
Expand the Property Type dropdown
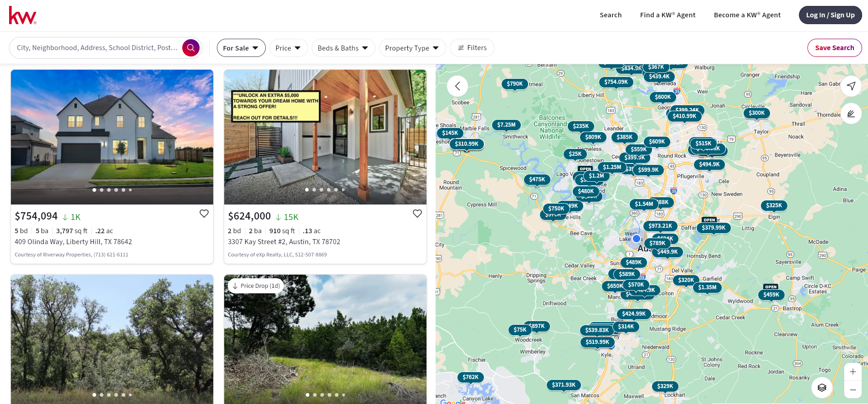pos(412,48)
